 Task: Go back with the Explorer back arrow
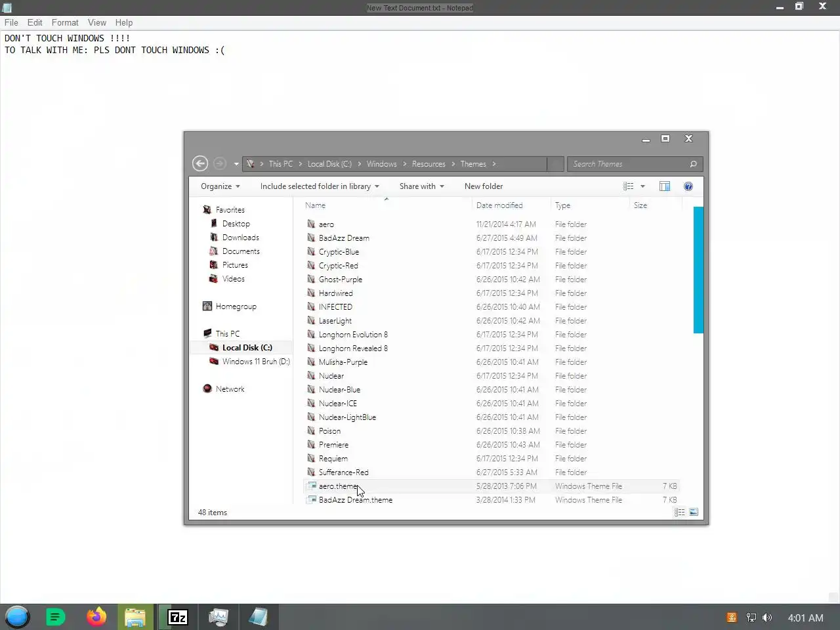tap(200, 163)
